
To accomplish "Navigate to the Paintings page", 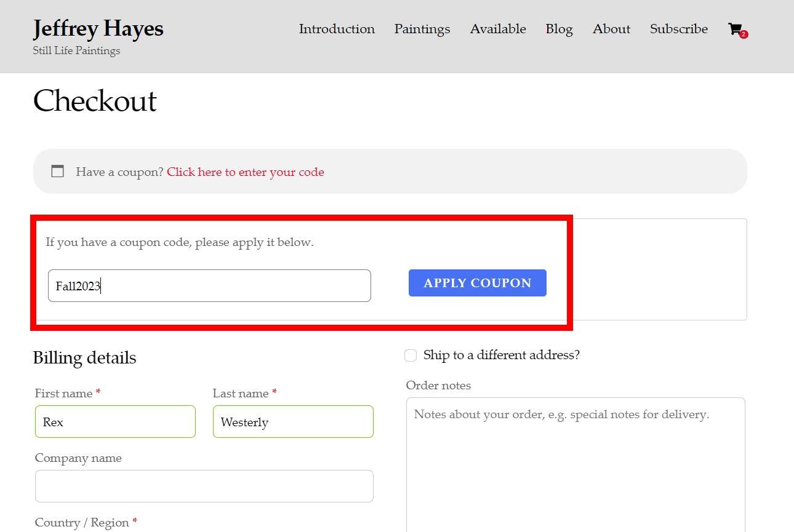I will tap(422, 29).
